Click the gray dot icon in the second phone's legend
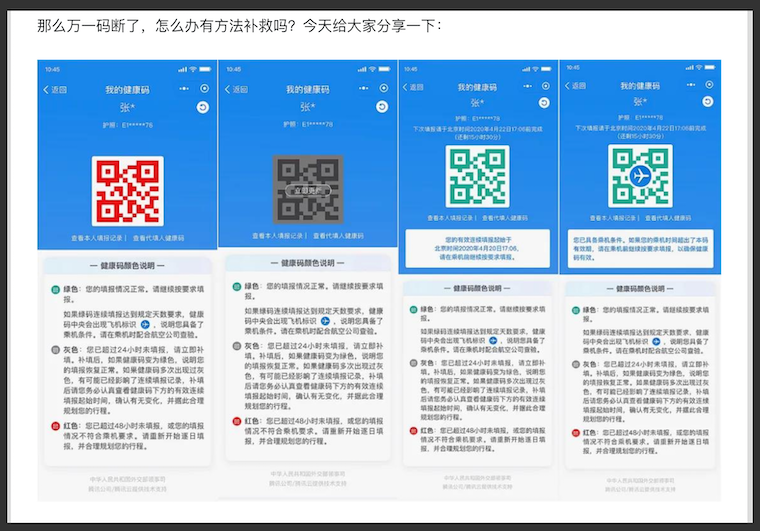 click(236, 345)
